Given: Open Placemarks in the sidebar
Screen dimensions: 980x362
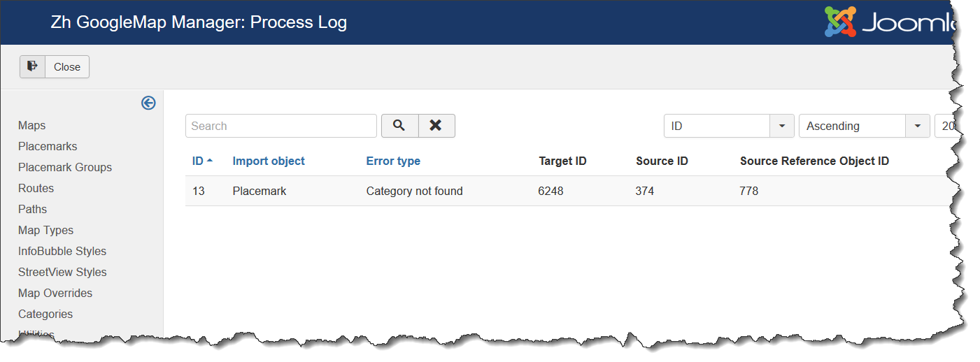Looking at the screenshot, I should click(x=48, y=147).
